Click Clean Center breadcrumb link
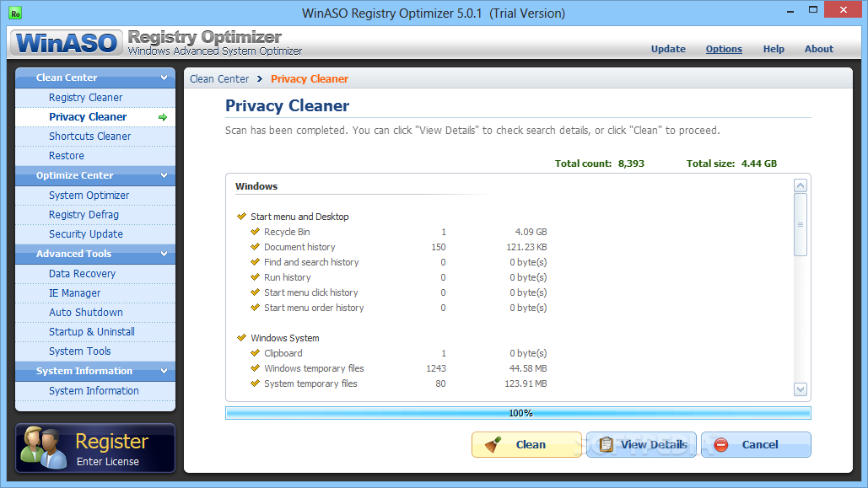The height and width of the screenshot is (488, 868). pos(219,78)
